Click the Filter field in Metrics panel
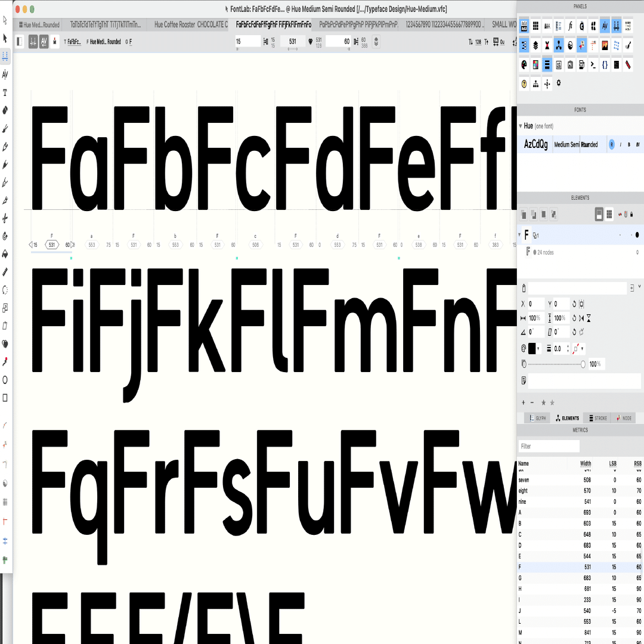This screenshot has height=644, width=644. (x=549, y=446)
